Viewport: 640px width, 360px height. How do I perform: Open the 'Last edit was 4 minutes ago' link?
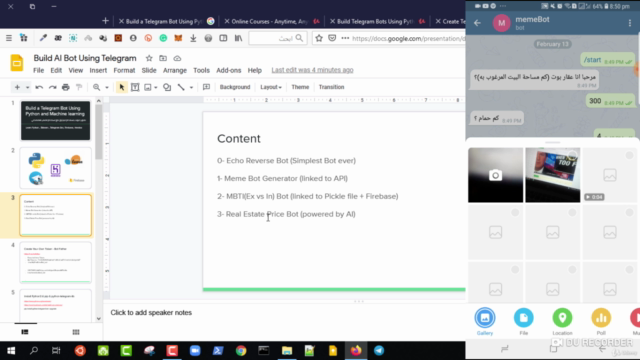click(312, 70)
